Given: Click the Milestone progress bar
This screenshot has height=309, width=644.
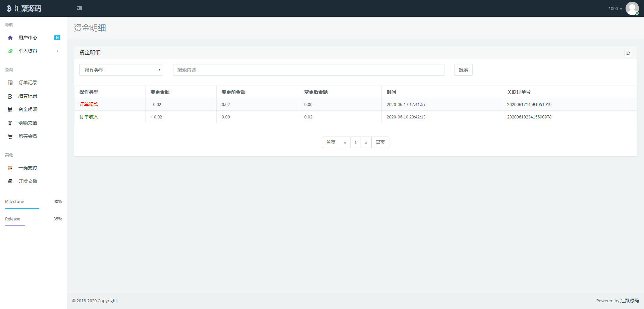Looking at the screenshot, I should 22,208.
